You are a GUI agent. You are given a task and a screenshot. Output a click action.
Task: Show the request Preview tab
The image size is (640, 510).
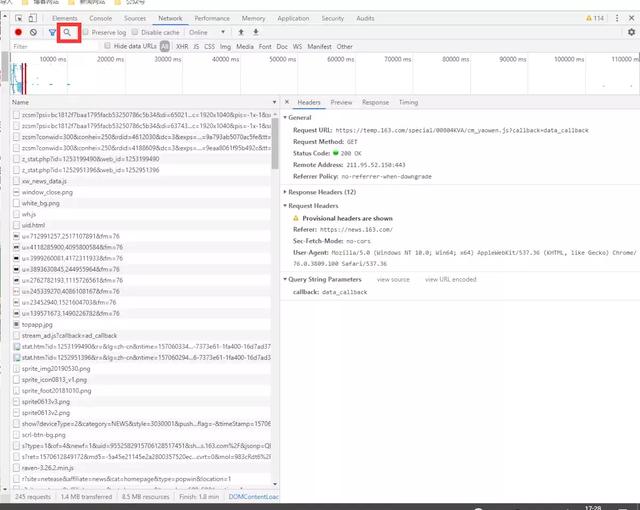pyautogui.click(x=341, y=102)
